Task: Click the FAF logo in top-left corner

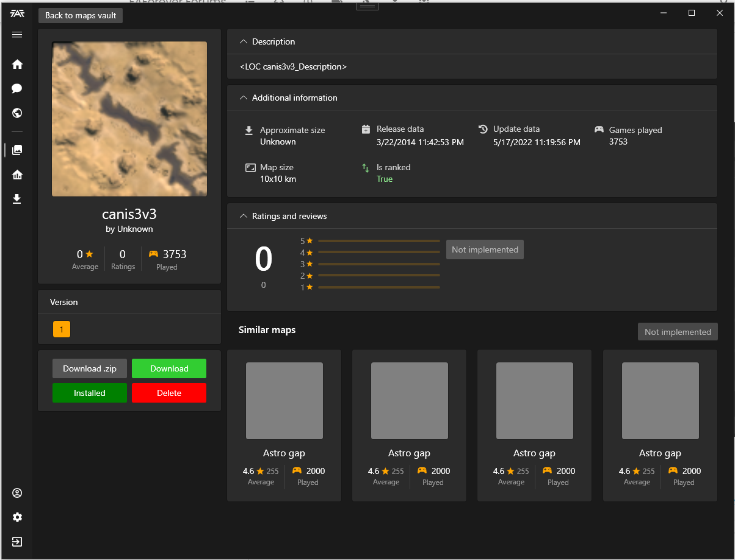Action: [17, 13]
